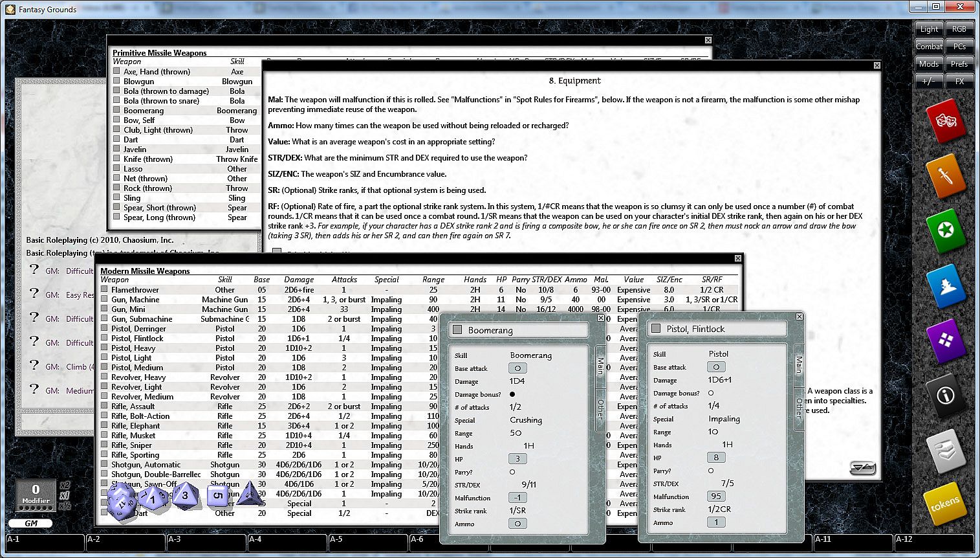The height and width of the screenshot is (558, 980).
Task: Click 'Rifle, Elephant' in Modern Missile Weapons
Action: [135, 426]
